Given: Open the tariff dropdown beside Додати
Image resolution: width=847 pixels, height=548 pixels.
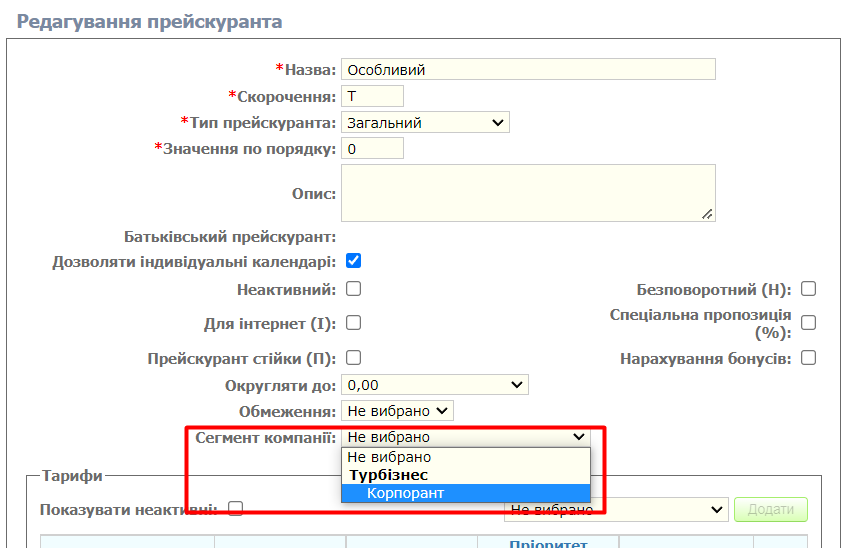Looking at the screenshot, I should 616,510.
